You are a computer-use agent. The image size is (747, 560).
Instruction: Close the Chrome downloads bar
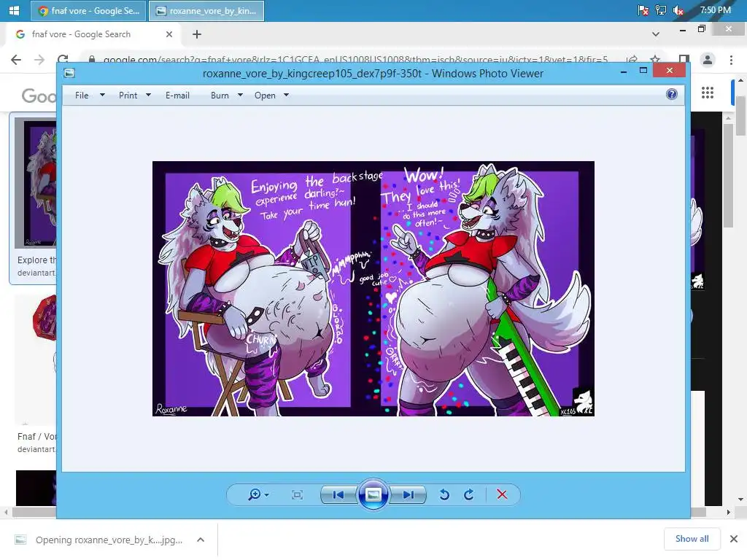coord(734,539)
